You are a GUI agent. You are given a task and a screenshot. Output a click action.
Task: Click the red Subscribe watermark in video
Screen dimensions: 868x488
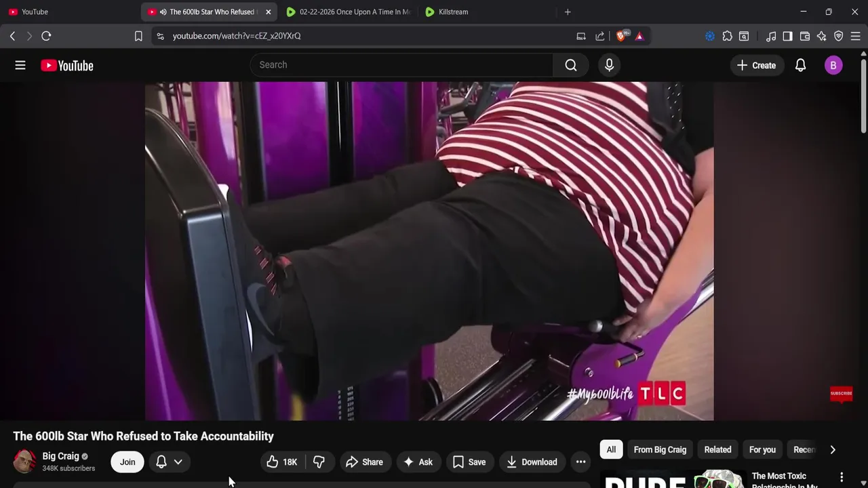click(841, 394)
